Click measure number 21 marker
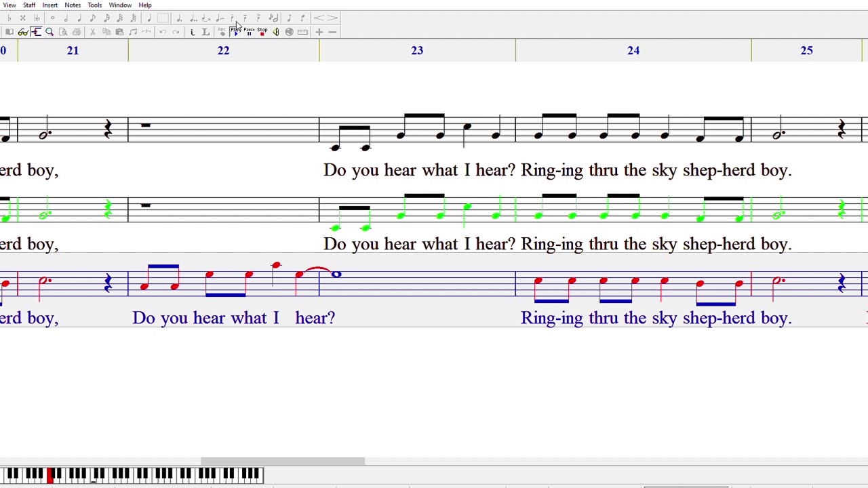868x488 pixels. (73, 50)
